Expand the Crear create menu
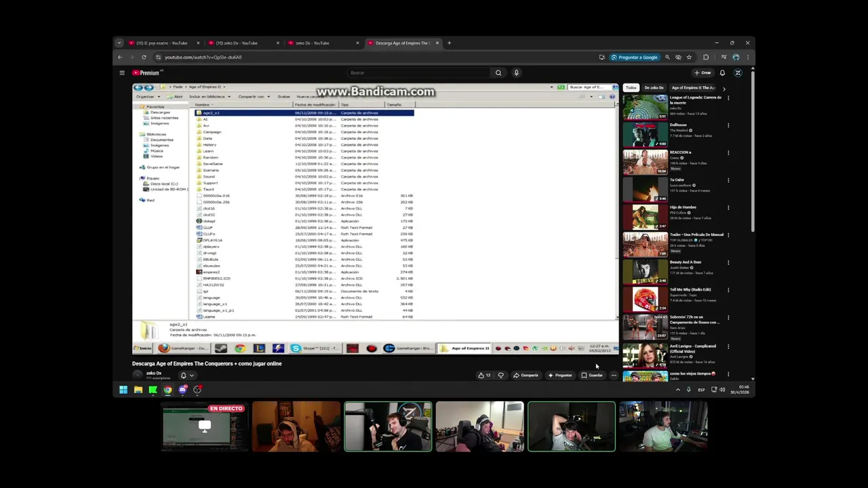The image size is (868, 488). tap(703, 73)
